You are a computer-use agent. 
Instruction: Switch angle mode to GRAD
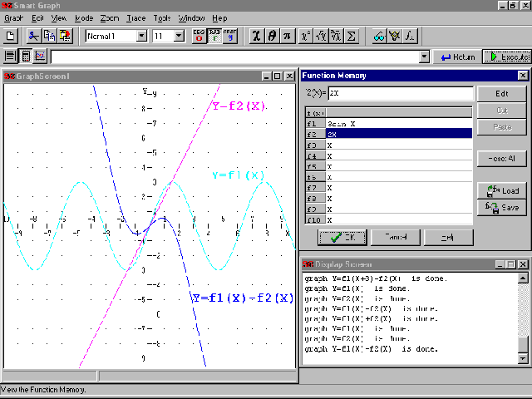click(229, 36)
